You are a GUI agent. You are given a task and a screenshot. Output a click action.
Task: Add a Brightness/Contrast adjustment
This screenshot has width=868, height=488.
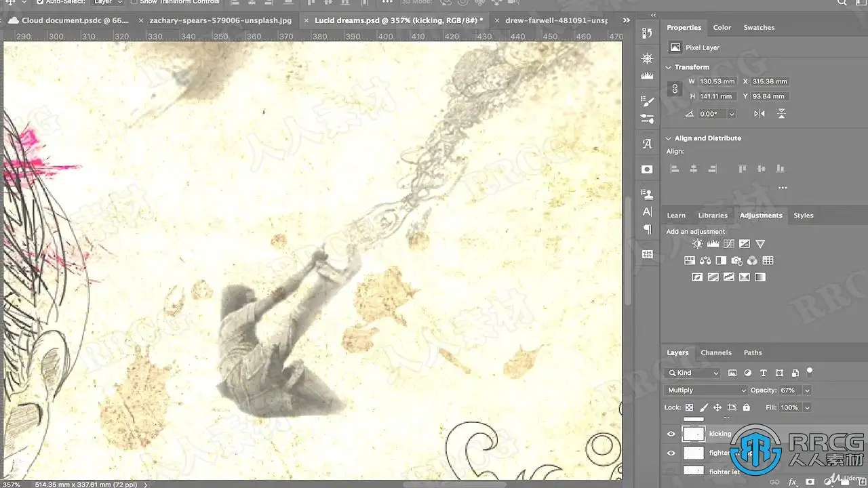[x=697, y=244]
